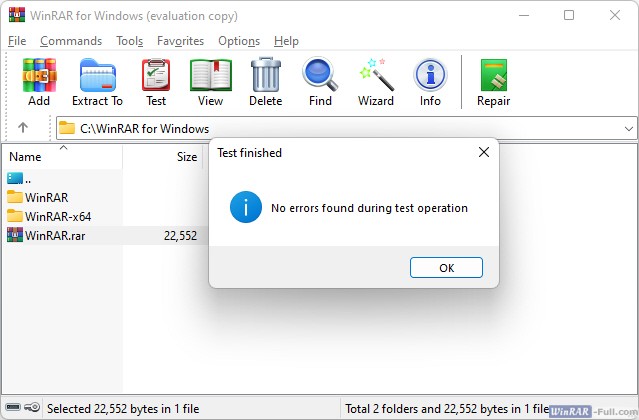Click the Delete trash can icon

click(265, 76)
